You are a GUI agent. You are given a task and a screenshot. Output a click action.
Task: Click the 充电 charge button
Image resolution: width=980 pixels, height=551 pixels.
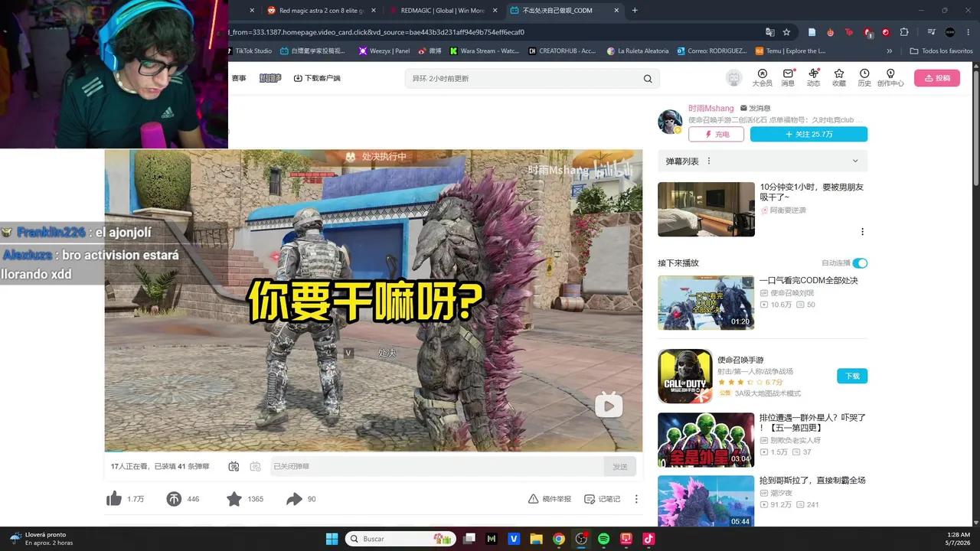click(716, 134)
